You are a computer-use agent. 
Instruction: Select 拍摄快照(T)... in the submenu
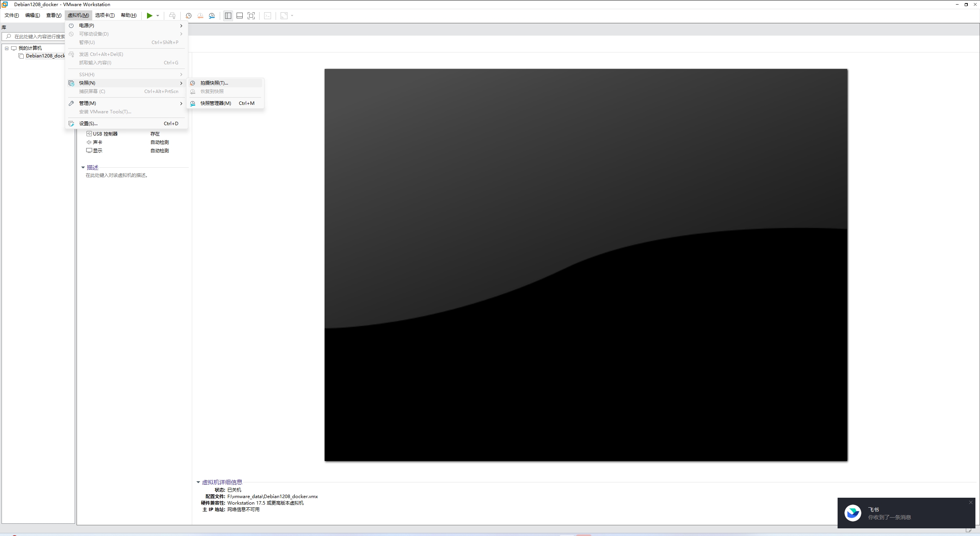214,83
